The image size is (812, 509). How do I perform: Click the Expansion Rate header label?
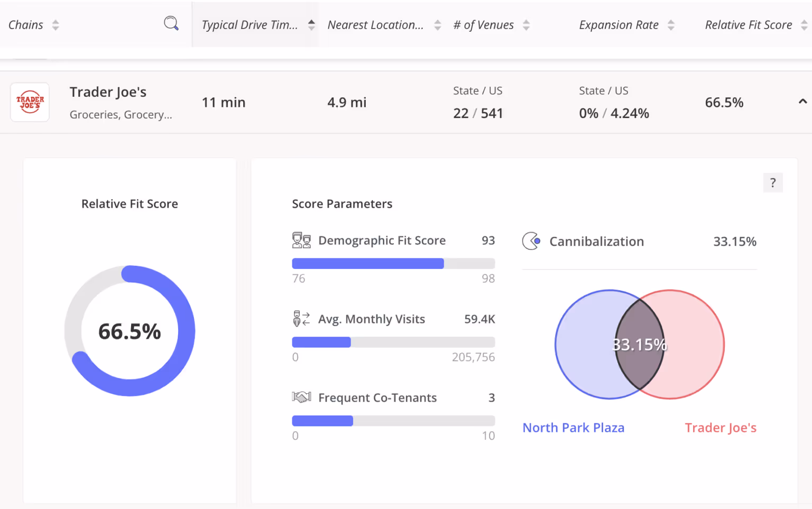click(x=619, y=25)
